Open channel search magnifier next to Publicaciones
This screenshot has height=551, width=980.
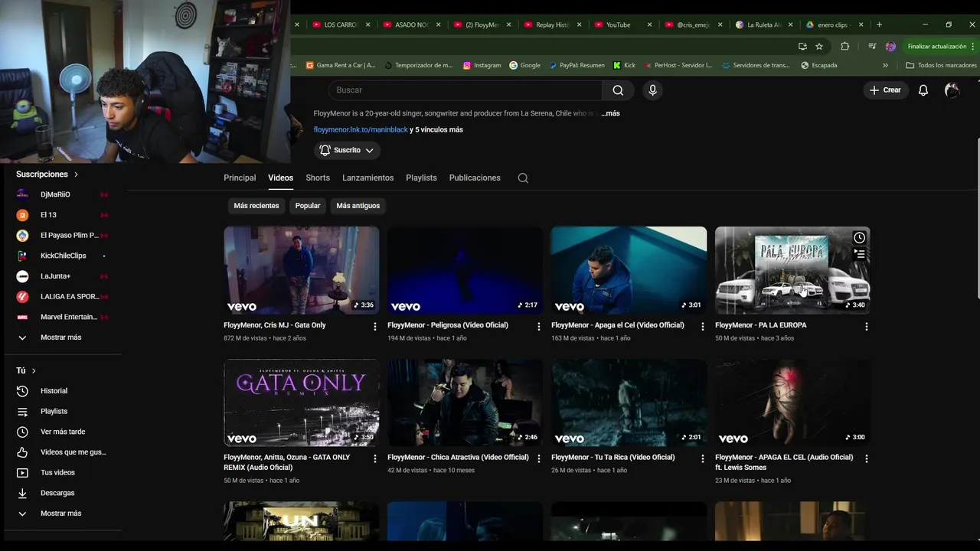click(x=523, y=178)
